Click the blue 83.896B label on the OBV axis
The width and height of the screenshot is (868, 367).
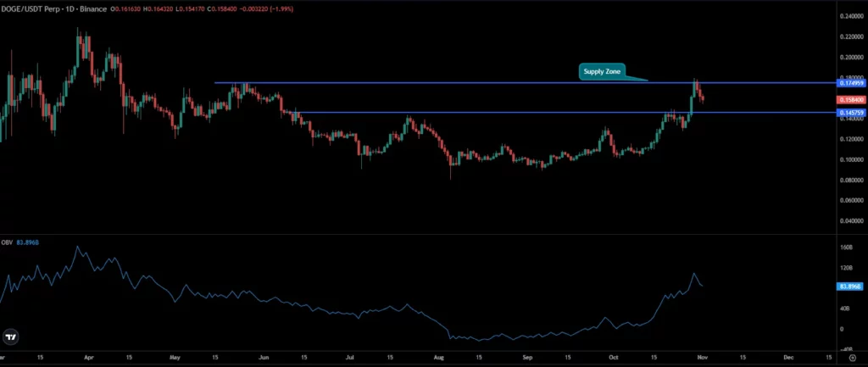(850, 286)
